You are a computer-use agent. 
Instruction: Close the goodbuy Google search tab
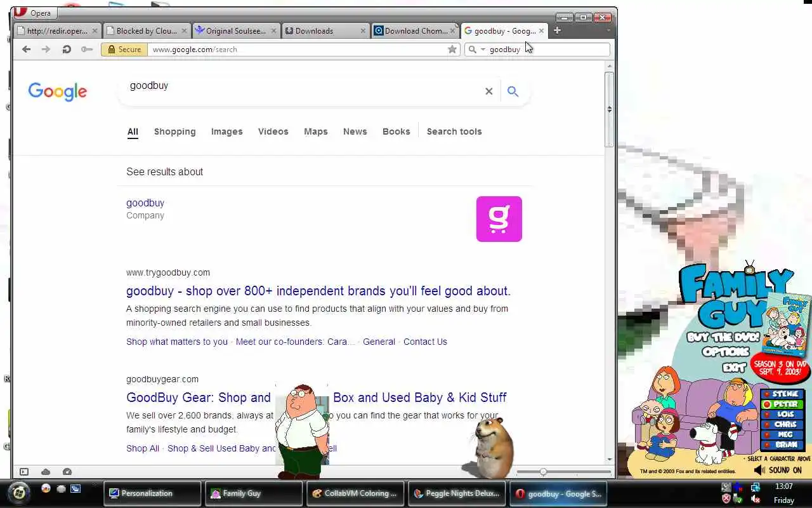coord(541,30)
